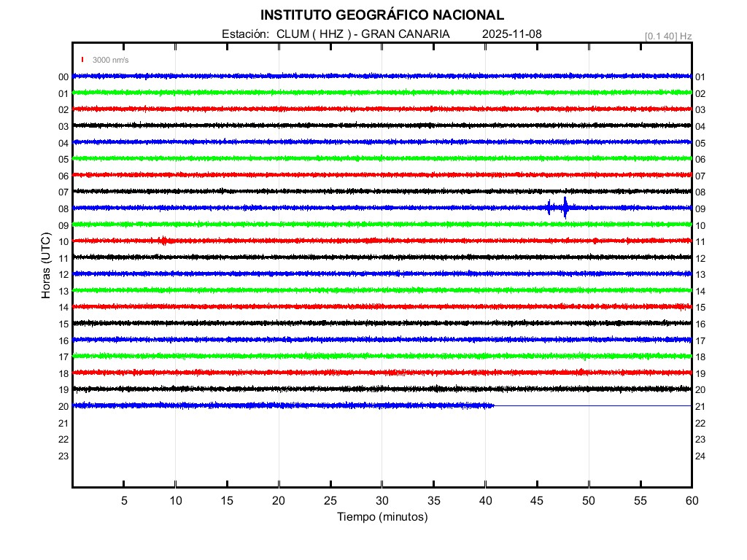The image size is (747, 560).
Task: Click the Tiempo (minutos) axis label
Action: coord(382,517)
